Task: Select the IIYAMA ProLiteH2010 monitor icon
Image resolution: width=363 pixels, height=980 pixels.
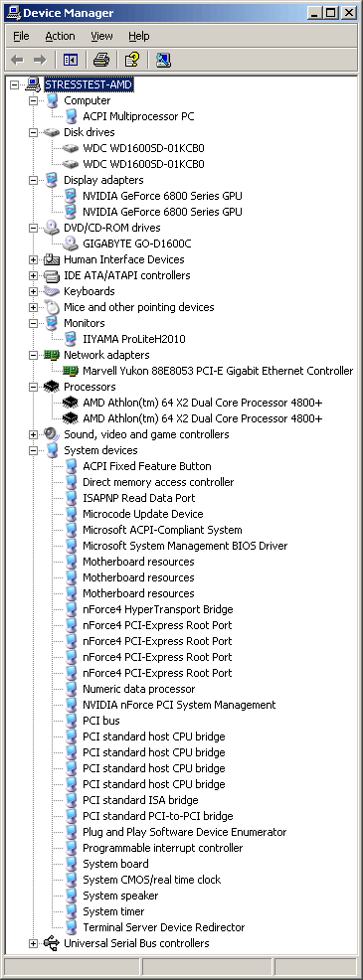Action: pos(72,339)
